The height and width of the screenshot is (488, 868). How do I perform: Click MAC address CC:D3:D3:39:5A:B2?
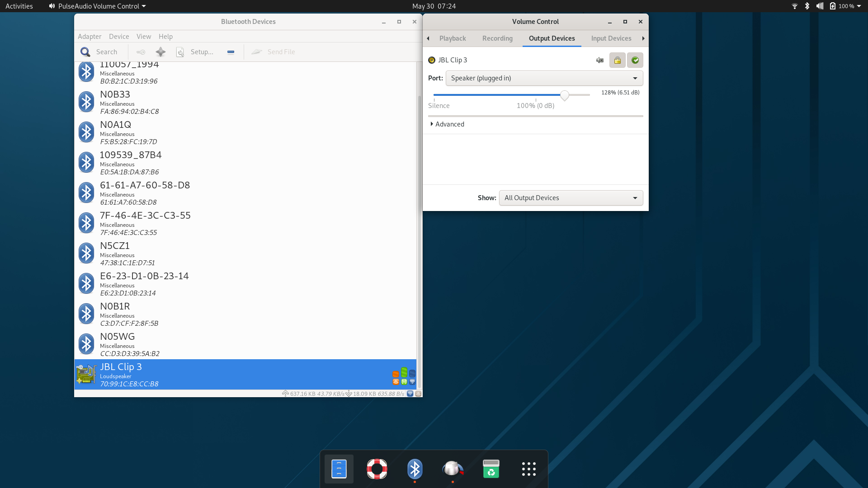pos(130,354)
